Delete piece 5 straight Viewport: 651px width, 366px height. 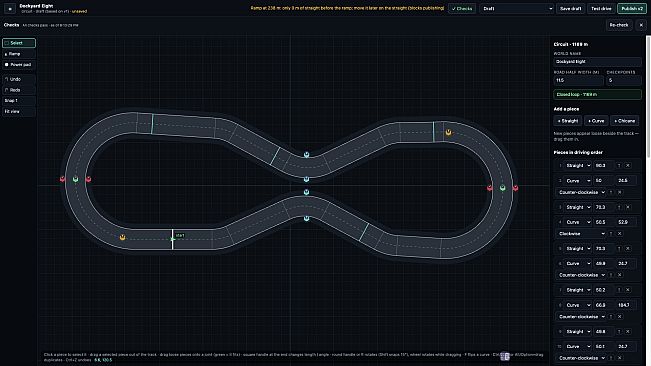coord(628,249)
